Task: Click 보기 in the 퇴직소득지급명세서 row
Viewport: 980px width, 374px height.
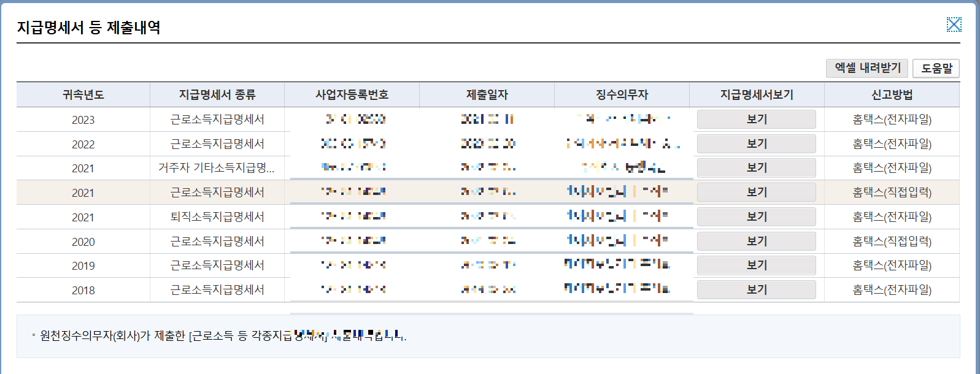Action: click(x=756, y=216)
